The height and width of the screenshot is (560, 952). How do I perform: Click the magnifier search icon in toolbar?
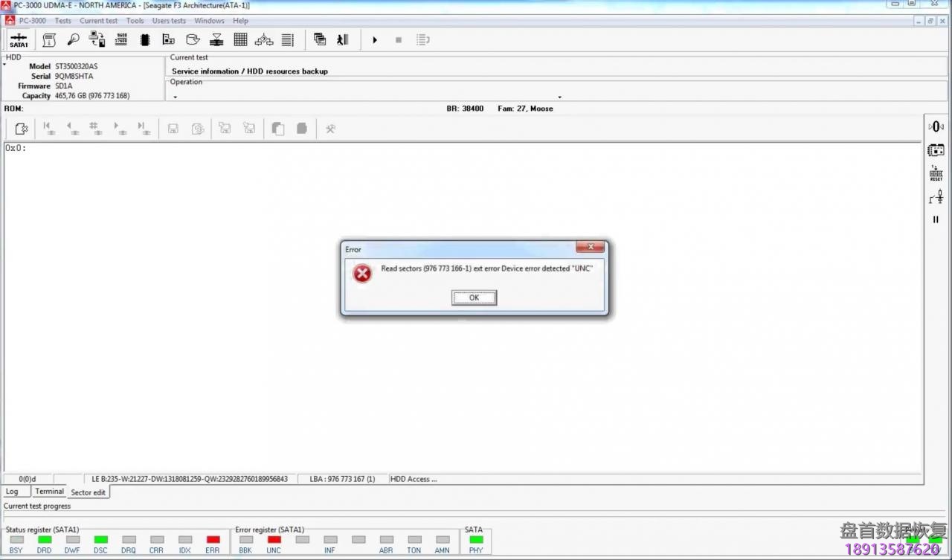point(73,40)
